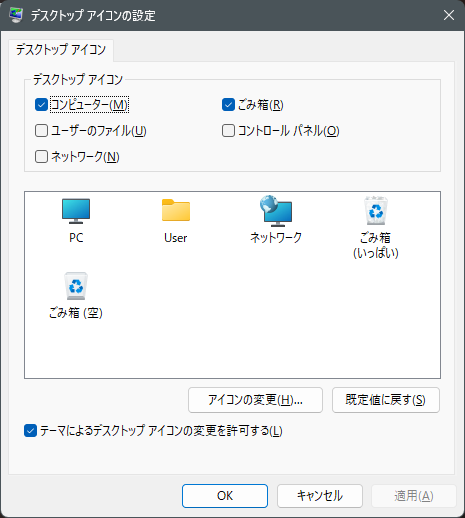Confirm with the OK button
Image resolution: width=465 pixels, height=518 pixels.
tap(225, 496)
